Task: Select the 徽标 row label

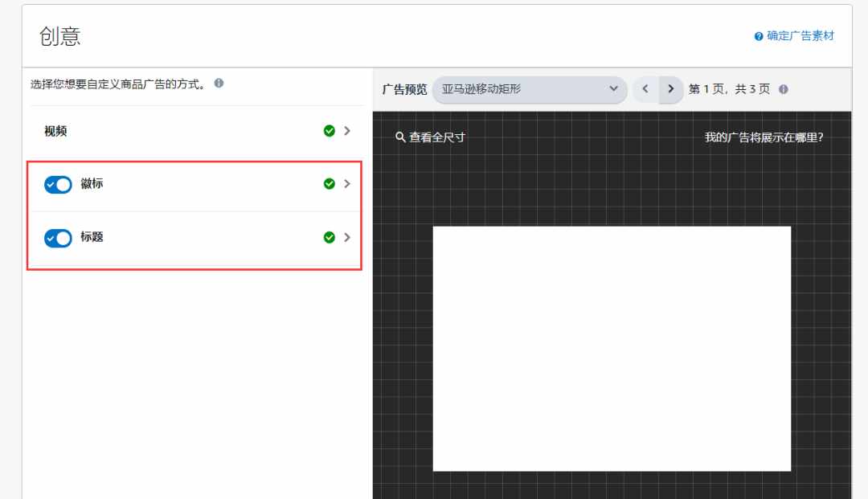Action: click(x=92, y=184)
